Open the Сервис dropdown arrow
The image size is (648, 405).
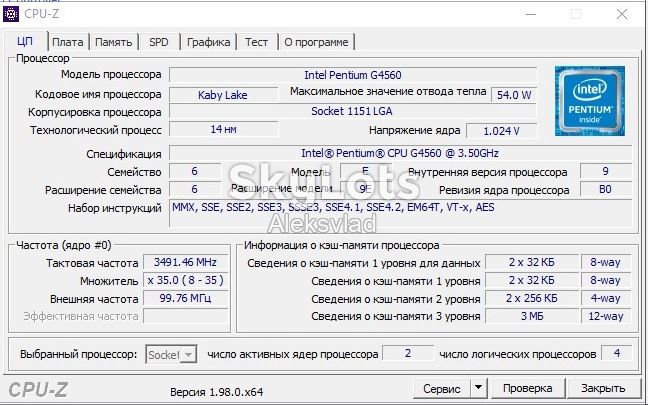click(x=478, y=388)
